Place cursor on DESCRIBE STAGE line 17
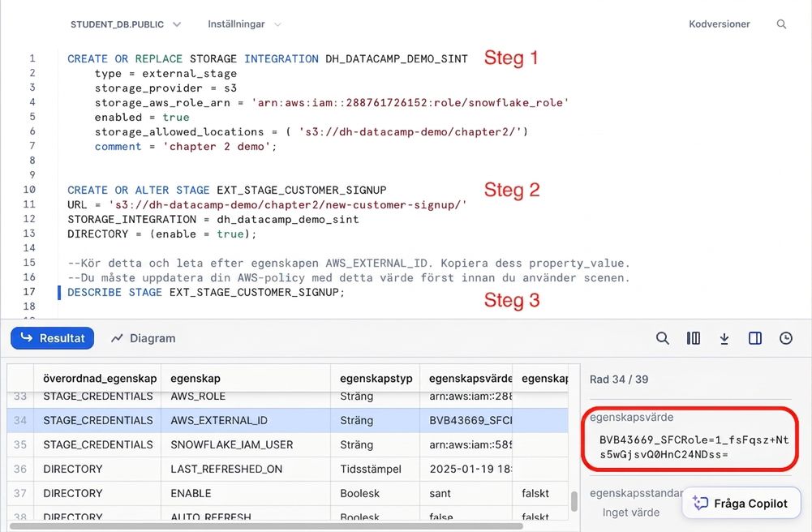812x532 pixels. (x=205, y=292)
